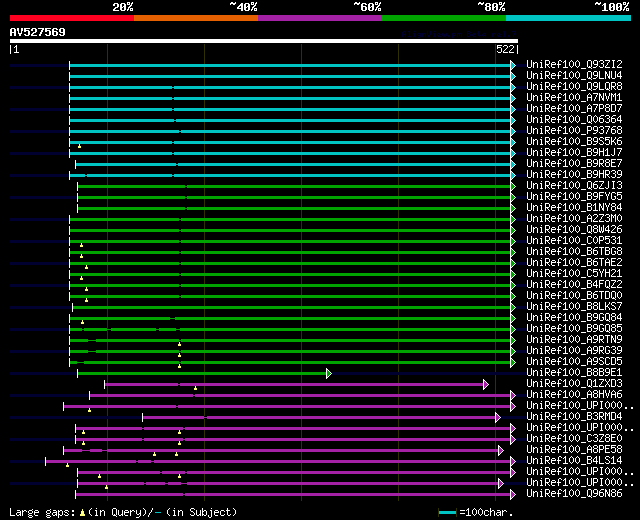Select UniRef100_A7P8D7 label

coord(574,109)
